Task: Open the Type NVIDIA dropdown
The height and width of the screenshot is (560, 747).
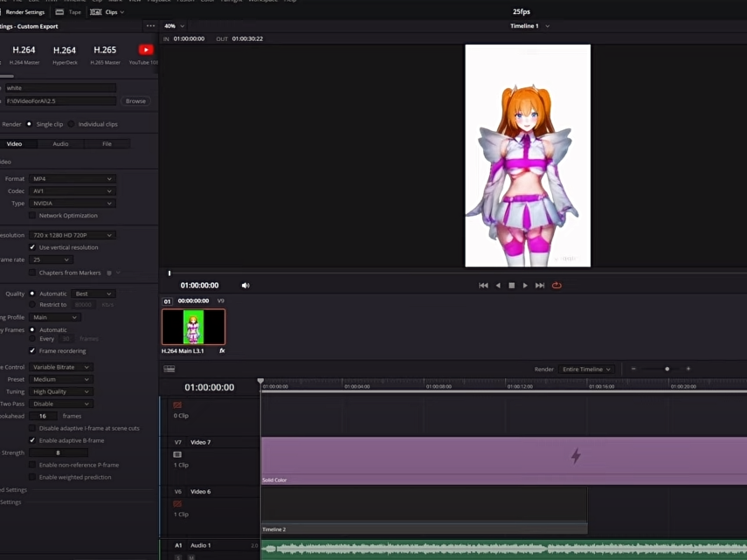Action: pyautogui.click(x=73, y=204)
